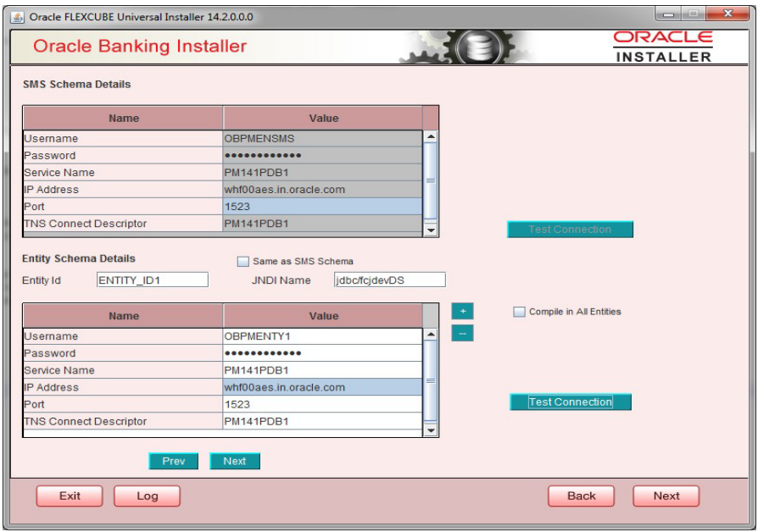
Task: Minimize the installer window
Action: pos(668,14)
